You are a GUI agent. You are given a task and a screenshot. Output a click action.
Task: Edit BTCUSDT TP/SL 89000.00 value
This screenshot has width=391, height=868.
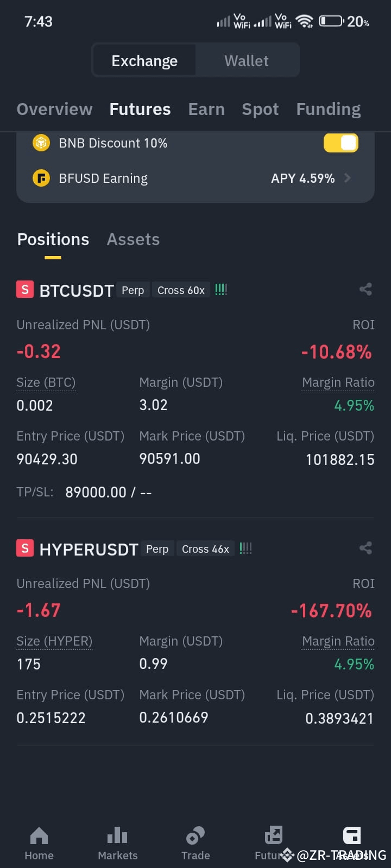point(96,492)
